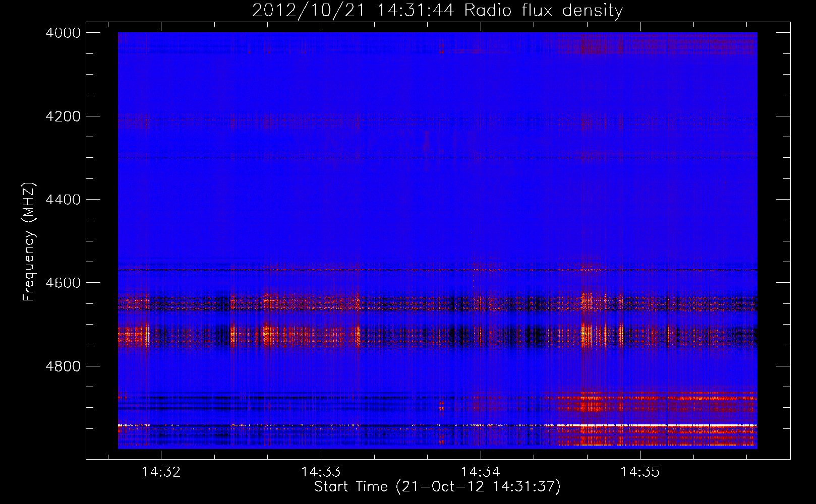Screen dimensions: 816x504
Task: Click the 14:32 time tick label
Action: [161, 472]
